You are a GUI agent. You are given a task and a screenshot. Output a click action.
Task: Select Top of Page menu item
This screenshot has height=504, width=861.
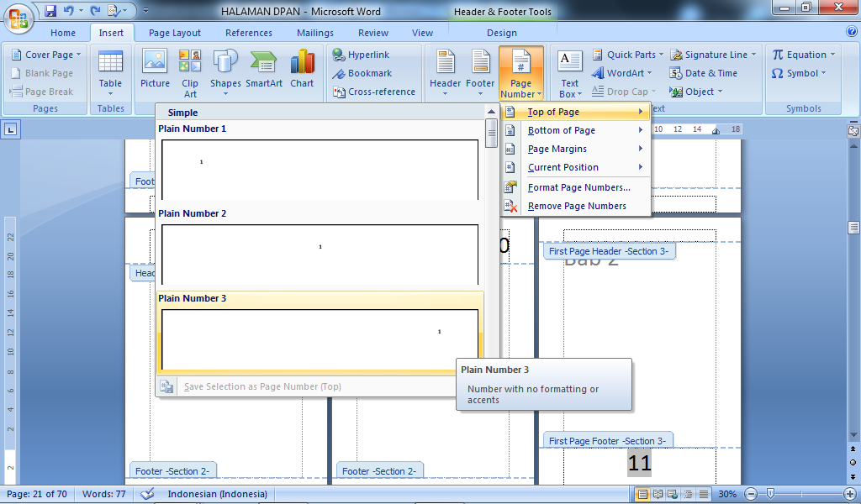pos(575,112)
